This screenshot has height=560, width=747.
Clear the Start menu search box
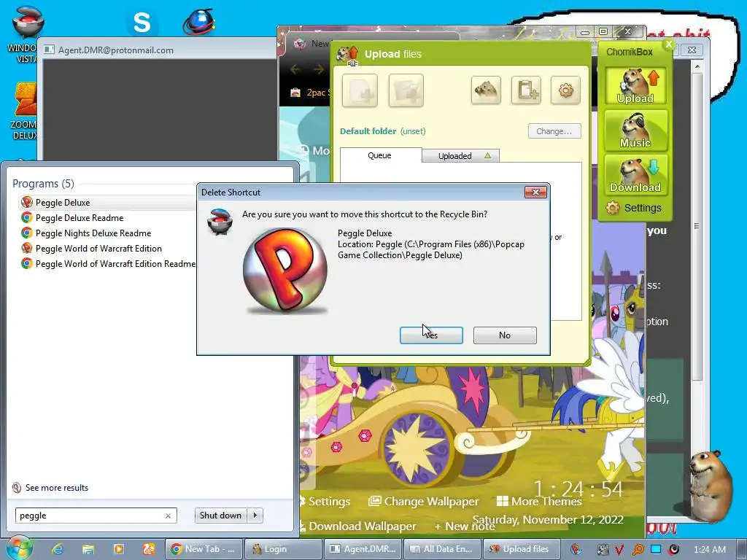(169, 516)
